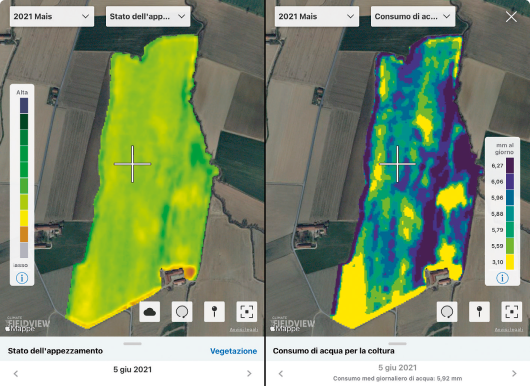Pull the left bottom panel drag handle
The image size is (530, 390).
(132, 344)
